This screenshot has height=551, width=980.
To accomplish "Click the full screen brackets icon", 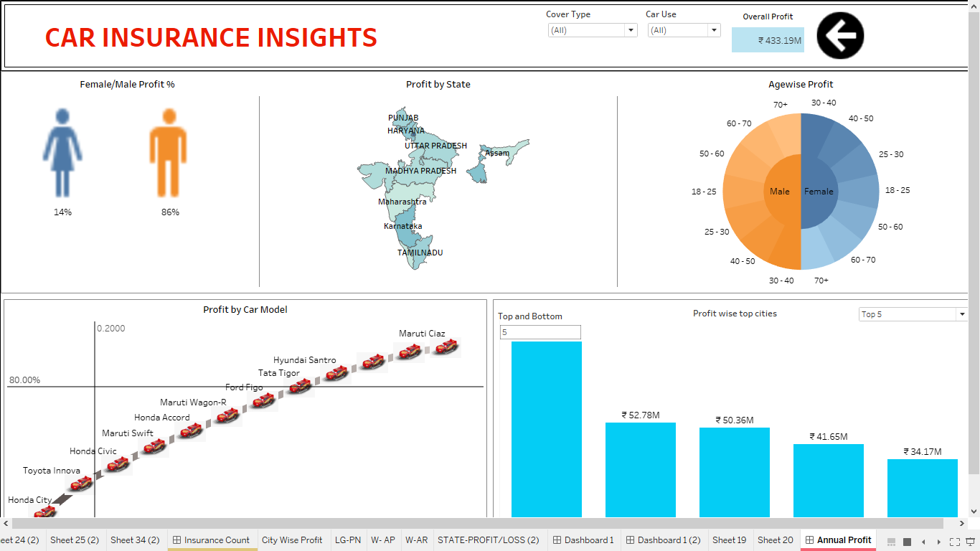I will (955, 542).
